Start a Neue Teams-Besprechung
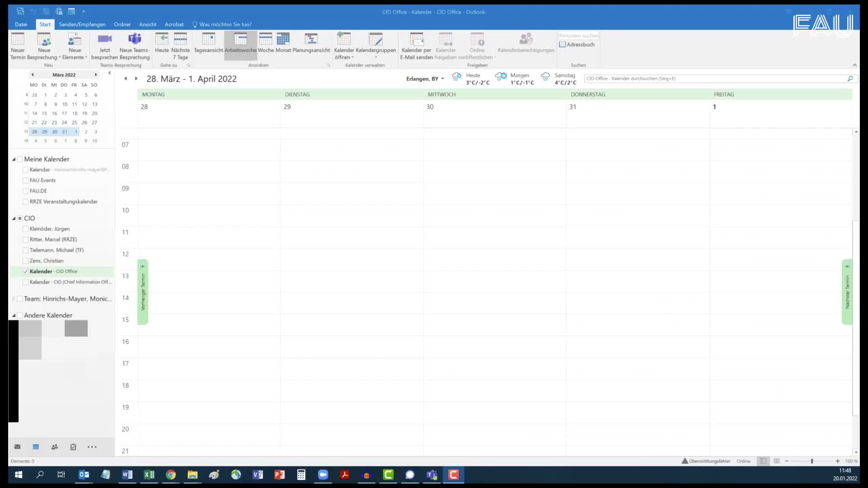 (134, 40)
